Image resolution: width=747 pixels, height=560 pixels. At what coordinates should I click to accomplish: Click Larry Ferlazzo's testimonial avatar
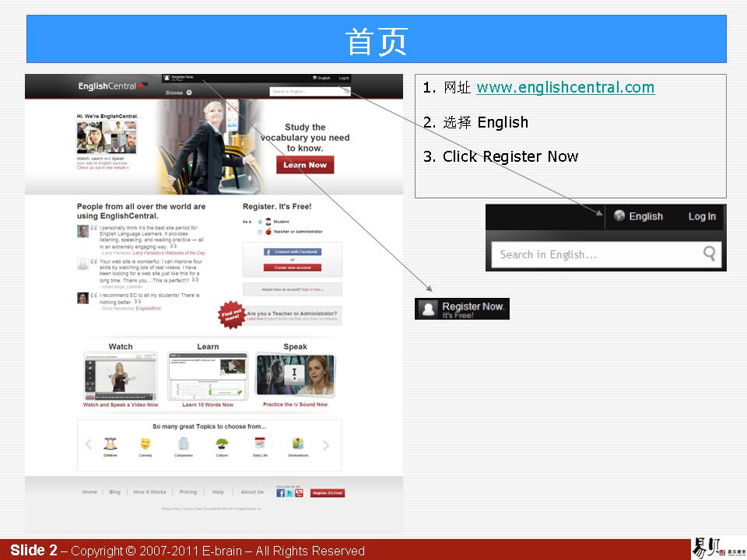(83, 232)
